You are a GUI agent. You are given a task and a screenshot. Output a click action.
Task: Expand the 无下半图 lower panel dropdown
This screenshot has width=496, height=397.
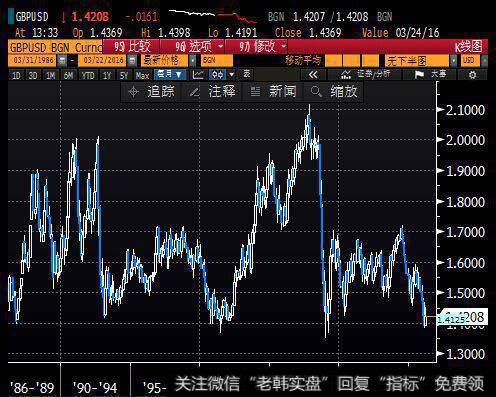454,61
